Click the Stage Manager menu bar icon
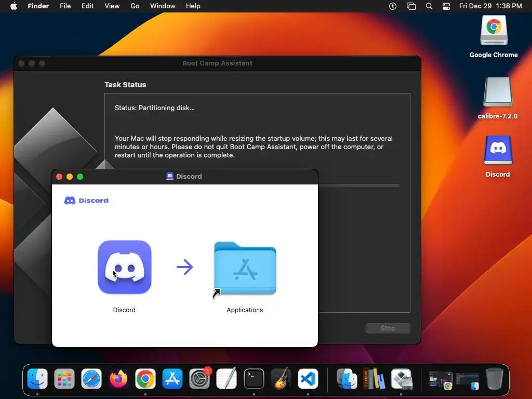 coord(411,6)
